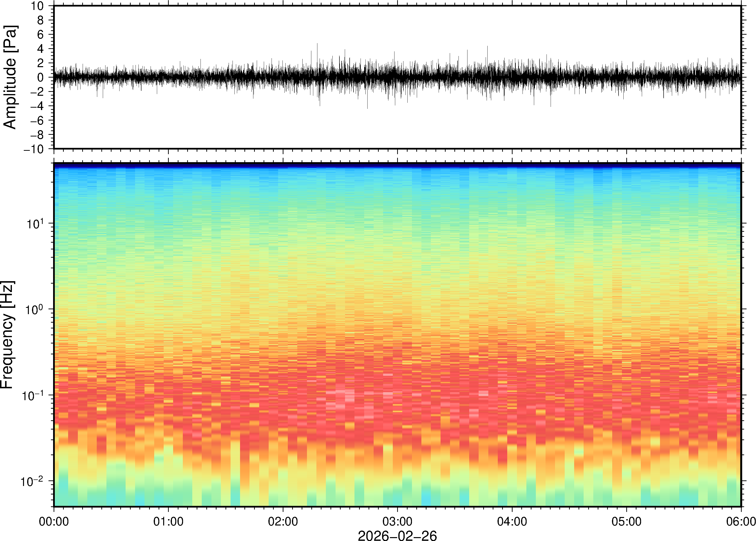The width and height of the screenshot is (756, 541).
Task: Click the 02:00 time axis label
Action: pyautogui.click(x=283, y=521)
